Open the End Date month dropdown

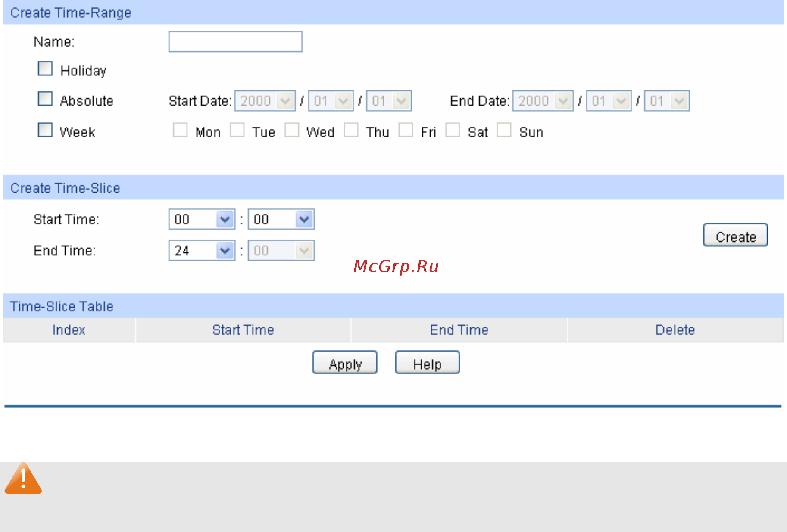pos(609,101)
